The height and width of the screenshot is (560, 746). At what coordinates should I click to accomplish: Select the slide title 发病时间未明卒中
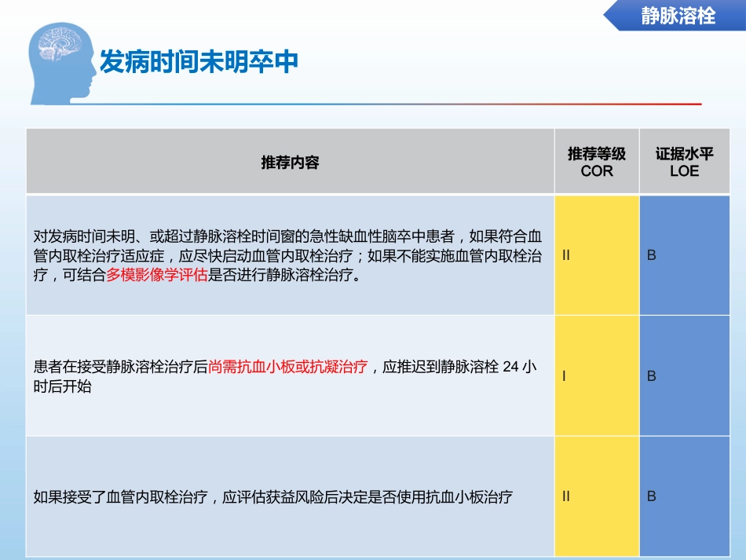pyautogui.click(x=199, y=62)
